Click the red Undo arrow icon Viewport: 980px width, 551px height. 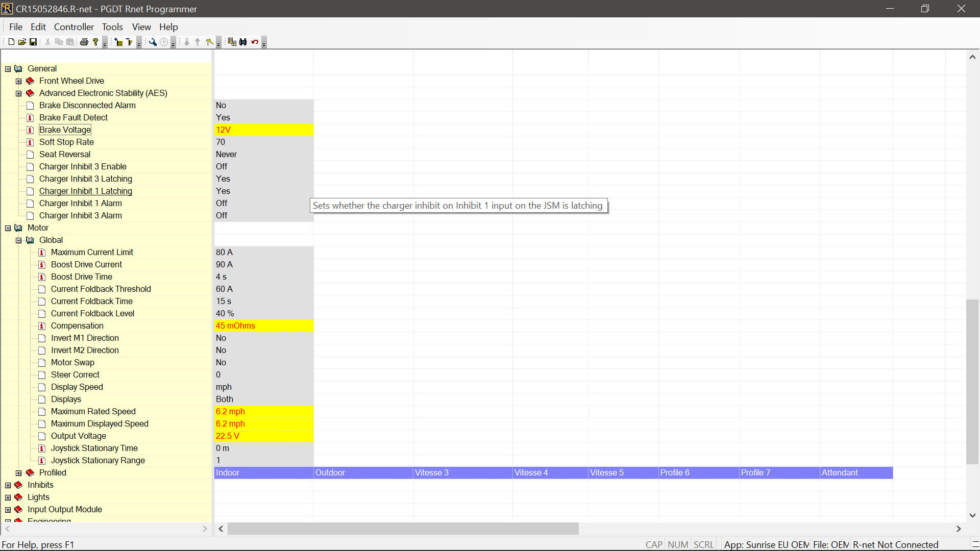[255, 42]
